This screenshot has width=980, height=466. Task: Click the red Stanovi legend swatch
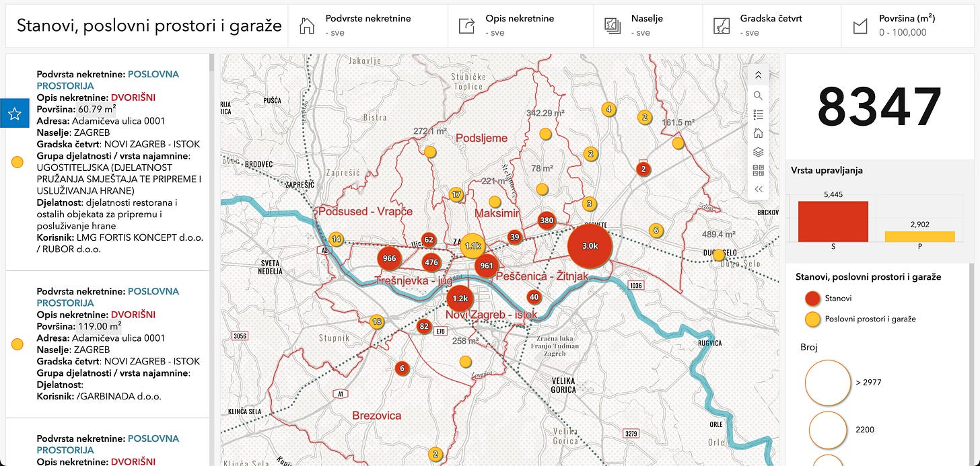(x=812, y=298)
